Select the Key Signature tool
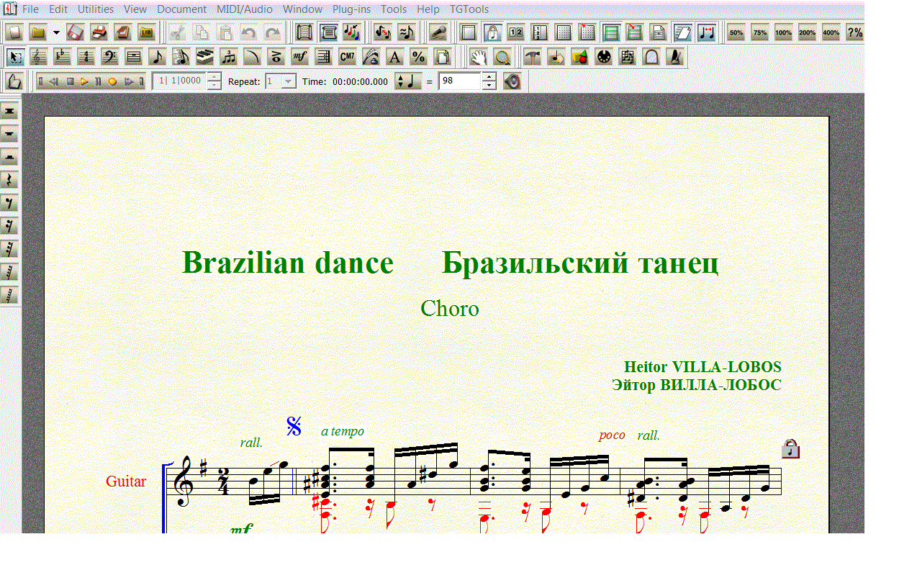The width and height of the screenshot is (917, 588). (x=63, y=57)
